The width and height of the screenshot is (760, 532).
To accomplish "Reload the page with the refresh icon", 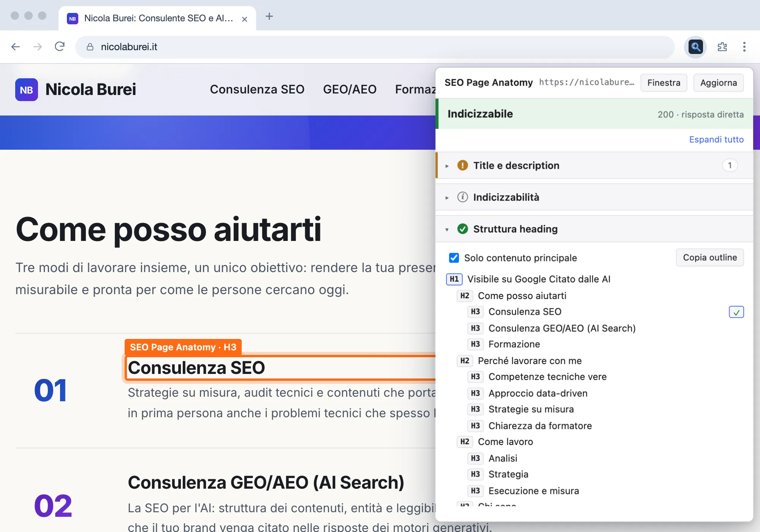I will pos(60,47).
